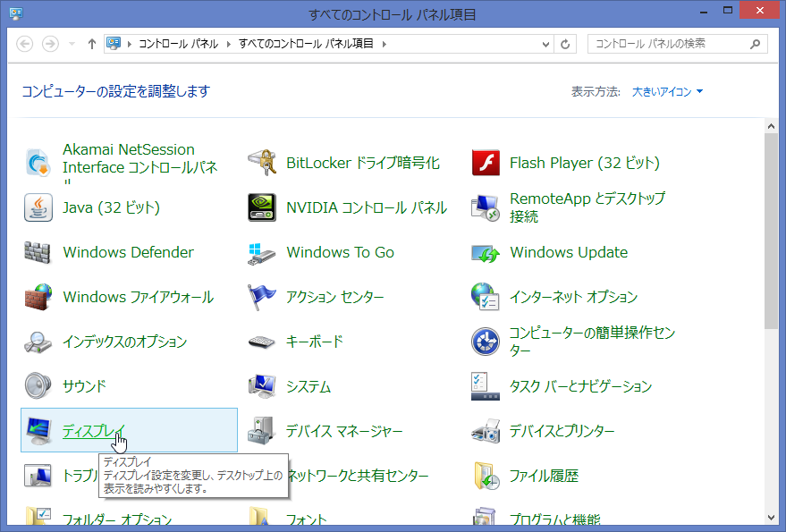Open the ディスプレイ monitor icon
Screen dimensions: 786x532
pos(38,431)
